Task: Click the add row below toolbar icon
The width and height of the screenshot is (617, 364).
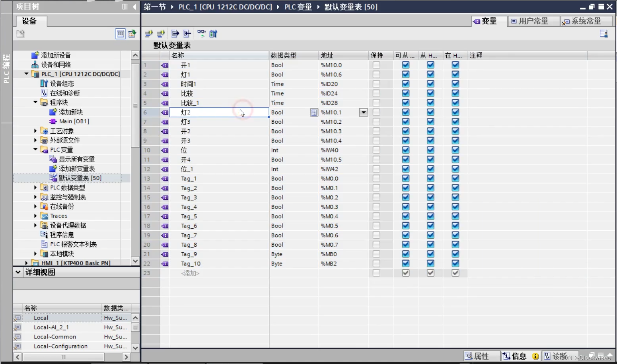Action: 161,34
